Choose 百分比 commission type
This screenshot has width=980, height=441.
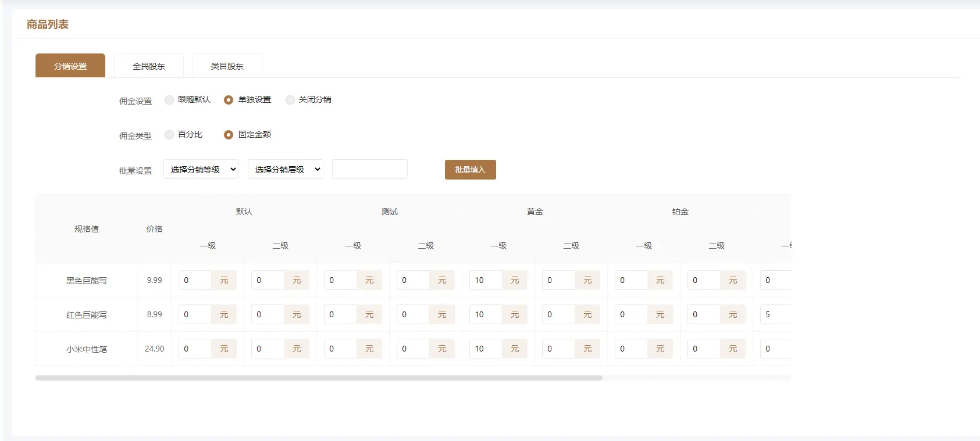click(169, 135)
